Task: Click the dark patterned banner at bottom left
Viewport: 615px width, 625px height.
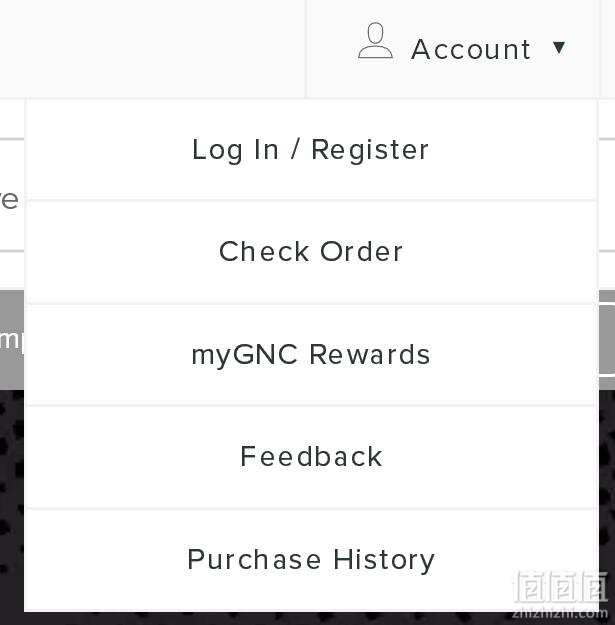Action: click(x=12, y=507)
